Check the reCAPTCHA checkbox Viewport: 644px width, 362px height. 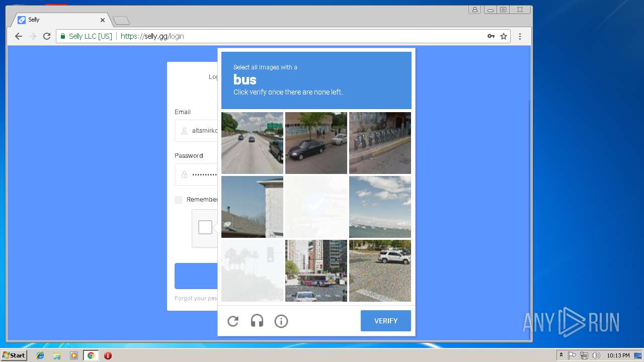[205, 227]
